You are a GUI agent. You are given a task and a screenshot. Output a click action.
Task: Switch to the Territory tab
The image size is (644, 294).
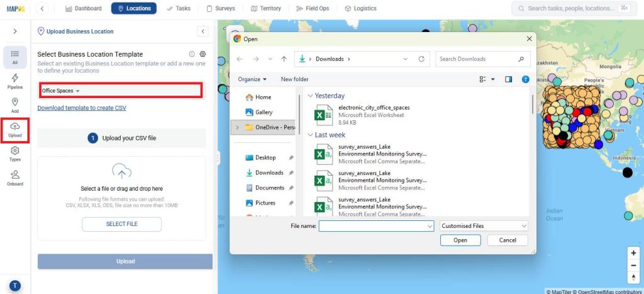point(266,8)
